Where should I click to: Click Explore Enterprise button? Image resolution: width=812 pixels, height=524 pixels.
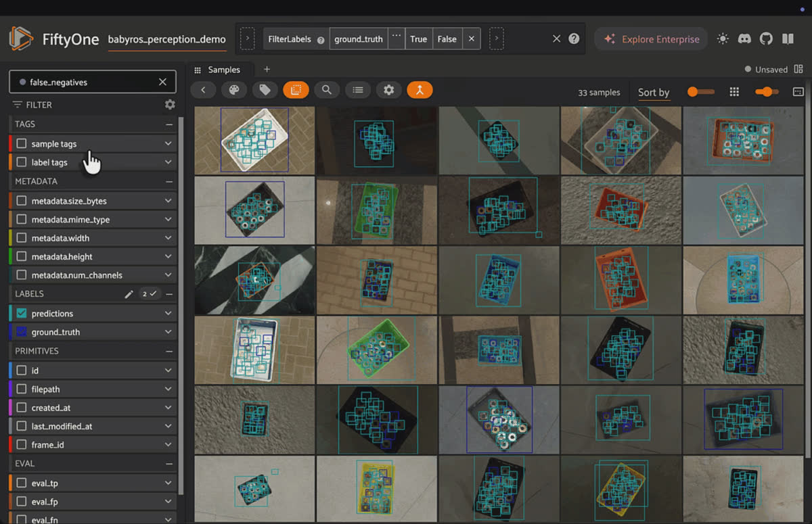tap(651, 39)
